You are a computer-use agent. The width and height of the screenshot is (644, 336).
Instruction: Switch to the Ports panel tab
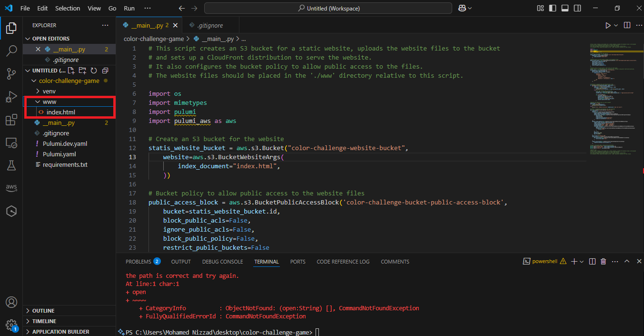pos(298,262)
